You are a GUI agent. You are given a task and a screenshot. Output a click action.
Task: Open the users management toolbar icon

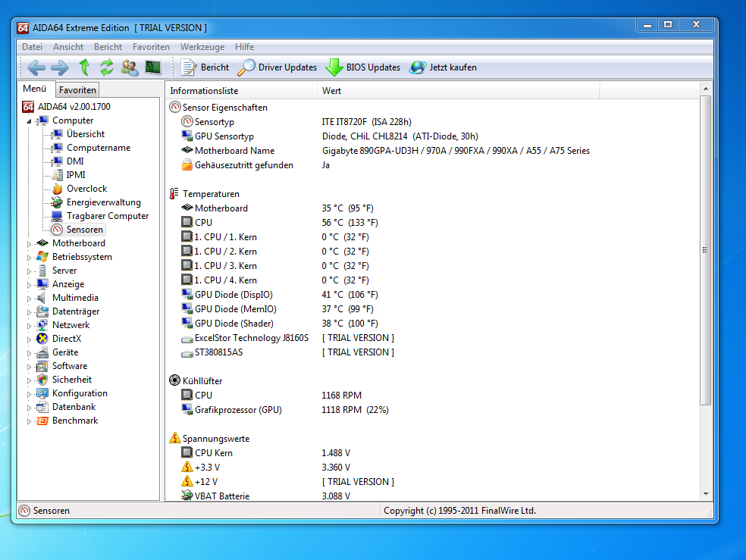click(130, 67)
